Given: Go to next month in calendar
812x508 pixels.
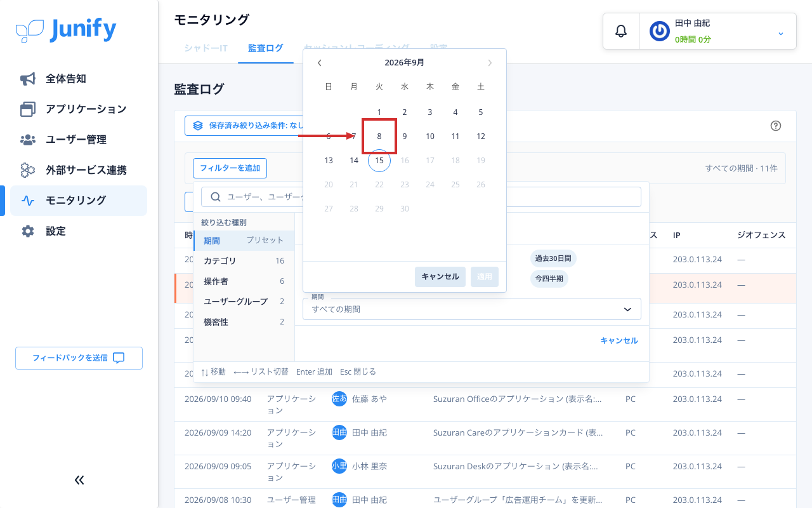Looking at the screenshot, I should (490, 63).
